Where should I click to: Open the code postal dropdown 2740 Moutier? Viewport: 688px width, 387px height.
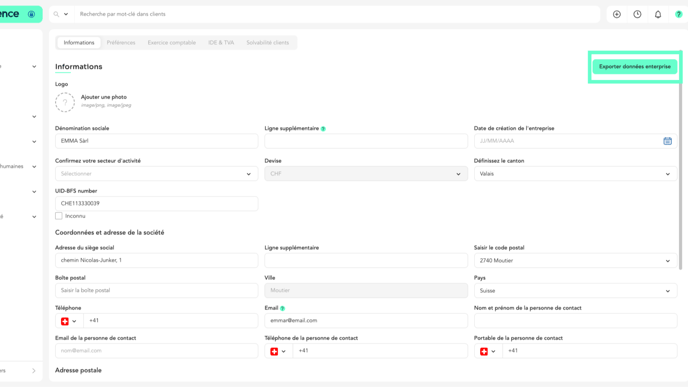(x=575, y=261)
